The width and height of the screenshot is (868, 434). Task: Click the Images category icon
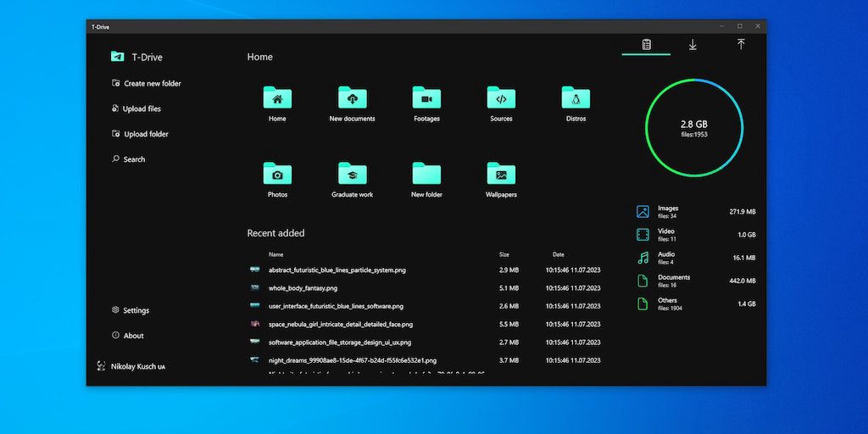[x=643, y=211]
